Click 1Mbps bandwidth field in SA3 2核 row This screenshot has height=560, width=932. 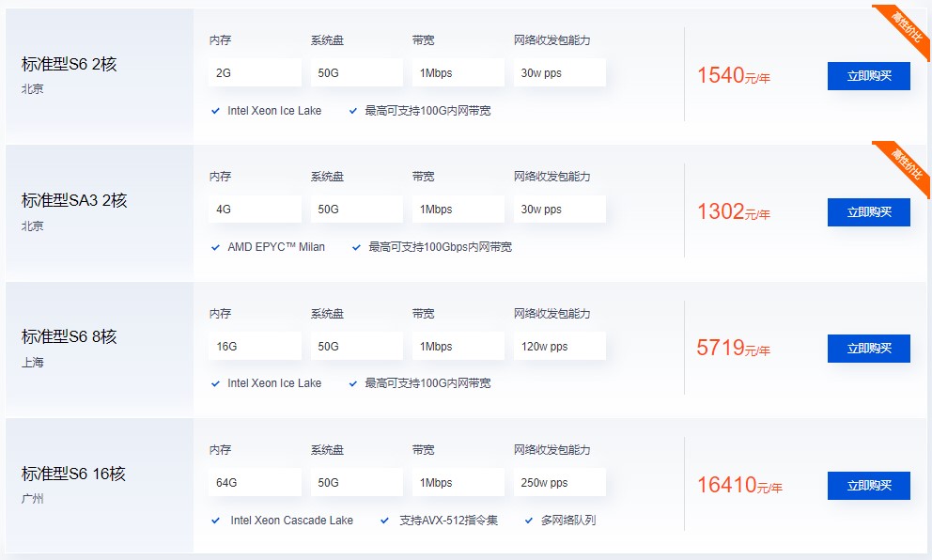click(x=458, y=209)
